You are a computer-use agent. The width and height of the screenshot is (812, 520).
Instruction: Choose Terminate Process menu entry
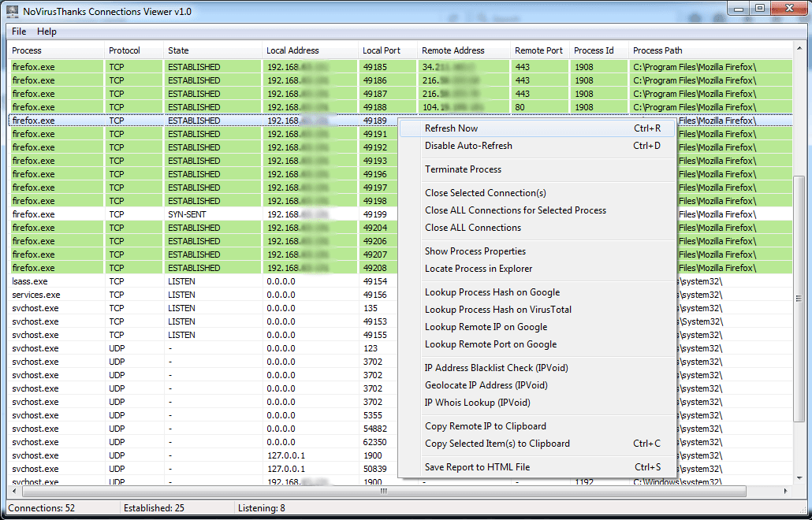[538, 169]
